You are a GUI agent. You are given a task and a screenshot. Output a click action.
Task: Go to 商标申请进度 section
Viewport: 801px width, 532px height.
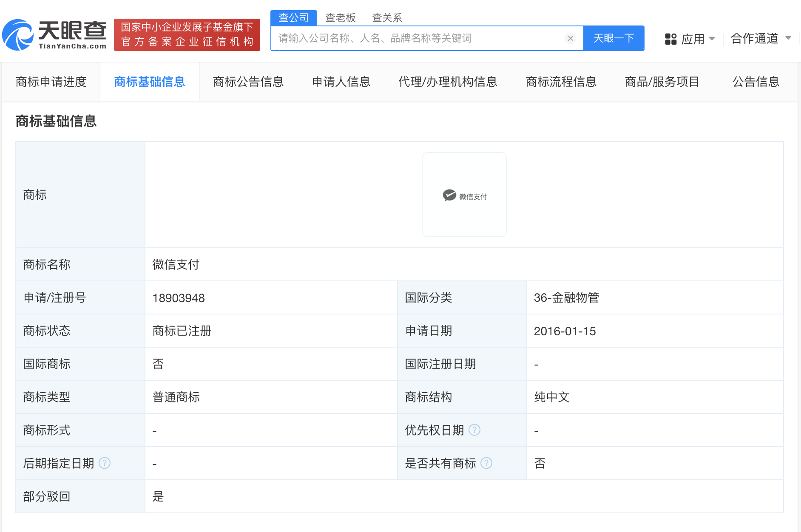click(51, 82)
